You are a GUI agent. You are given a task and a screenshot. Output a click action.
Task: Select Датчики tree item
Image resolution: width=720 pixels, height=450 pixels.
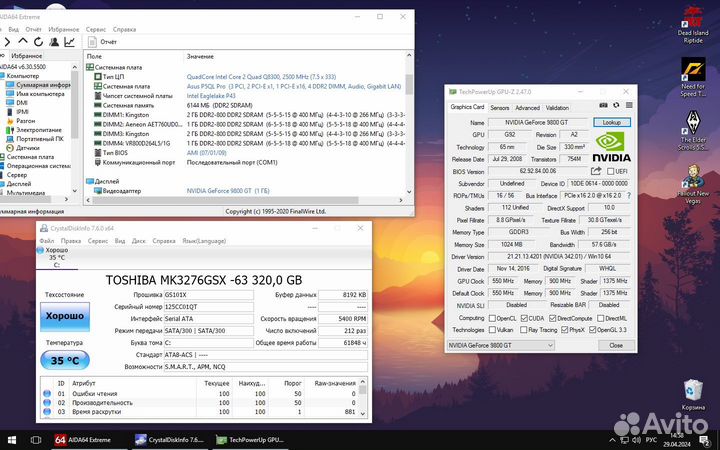coord(22,148)
